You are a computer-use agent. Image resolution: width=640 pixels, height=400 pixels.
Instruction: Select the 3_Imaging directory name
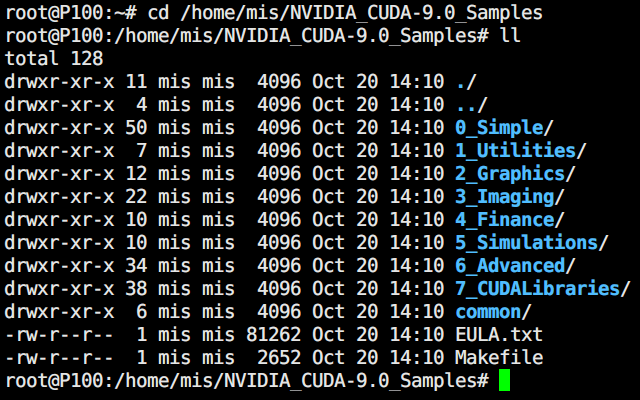(x=509, y=197)
